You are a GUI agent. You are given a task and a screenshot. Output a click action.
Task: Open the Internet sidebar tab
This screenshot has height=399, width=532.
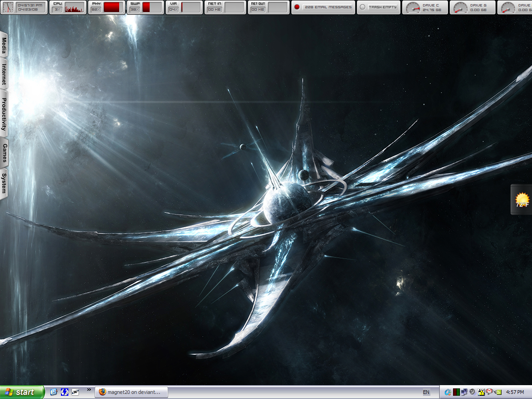click(4, 75)
